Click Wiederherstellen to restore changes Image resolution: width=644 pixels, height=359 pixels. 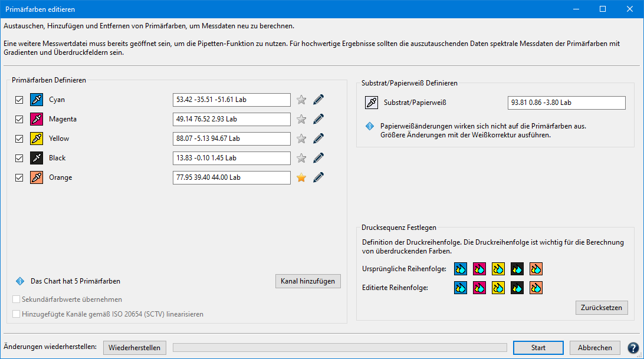[134, 348]
